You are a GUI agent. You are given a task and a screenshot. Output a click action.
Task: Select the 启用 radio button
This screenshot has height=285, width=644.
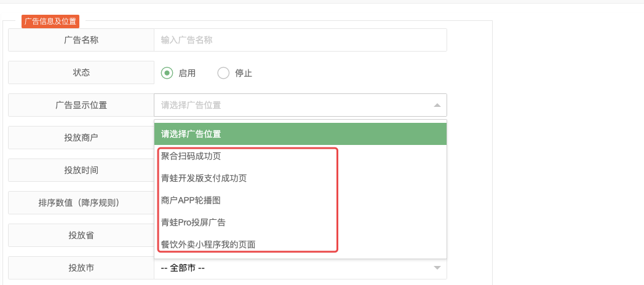click(x=167, y=74)
